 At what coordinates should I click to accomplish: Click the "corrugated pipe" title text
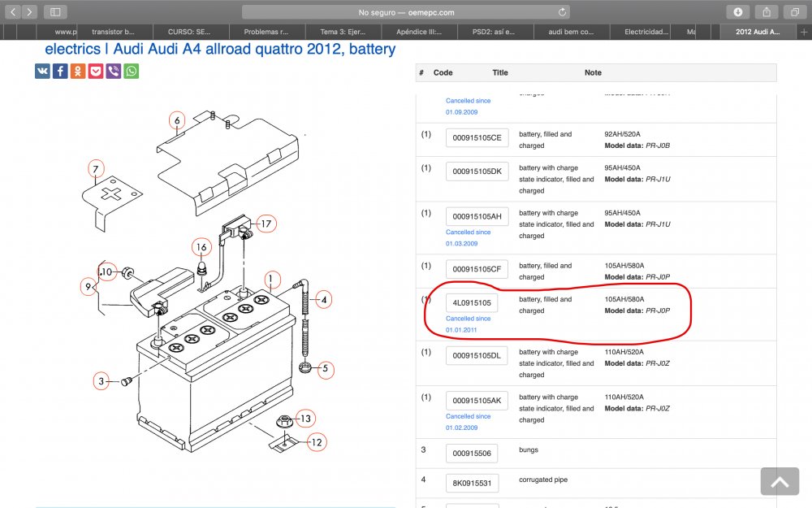pos(543,480)
